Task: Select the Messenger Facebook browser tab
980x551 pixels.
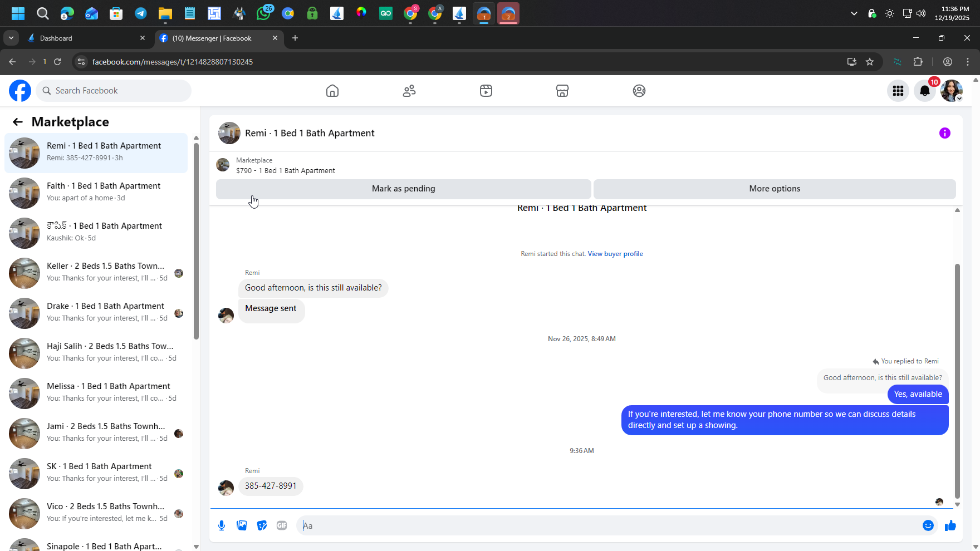Action: point(219,38)
